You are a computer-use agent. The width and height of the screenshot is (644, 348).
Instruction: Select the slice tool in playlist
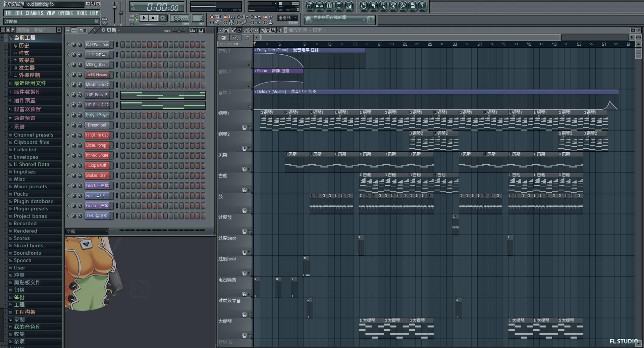coord(262,30)
